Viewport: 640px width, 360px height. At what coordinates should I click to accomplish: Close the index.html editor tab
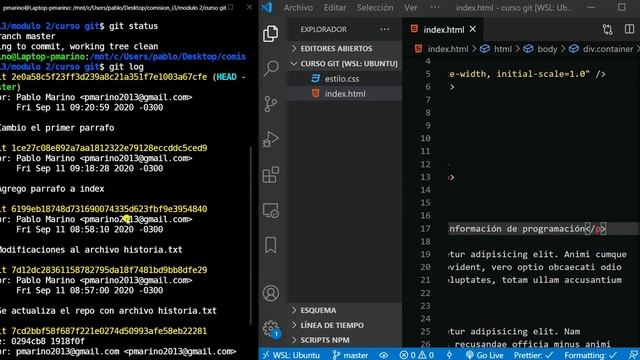(x=473, y=29)
